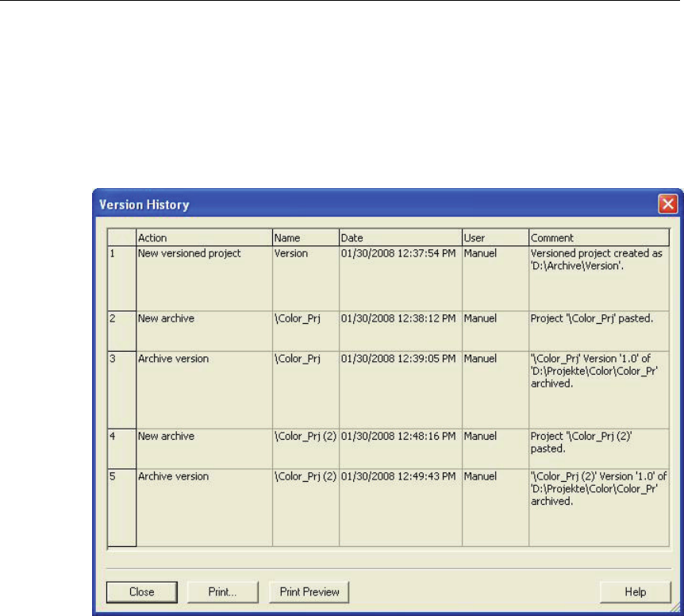Screen dimensions: 684x616
Task: Click 'Manuel' user cell in row 4
Action: (x=496, y=449)
